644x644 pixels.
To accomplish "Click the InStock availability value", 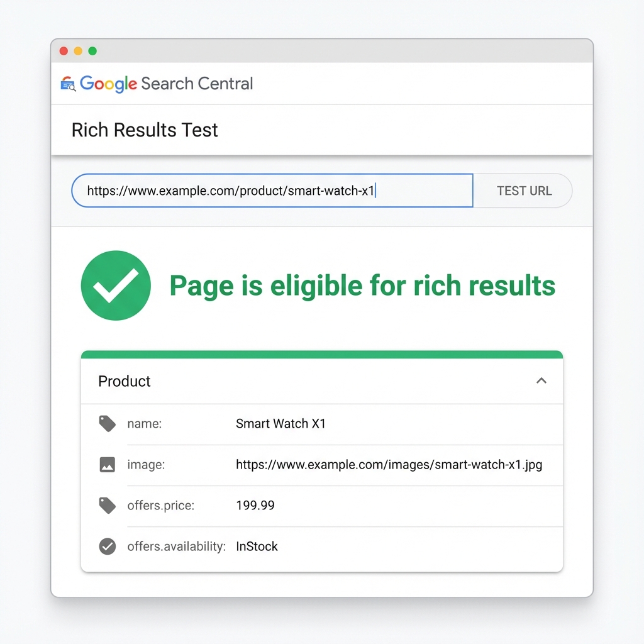I will (257, 546).
